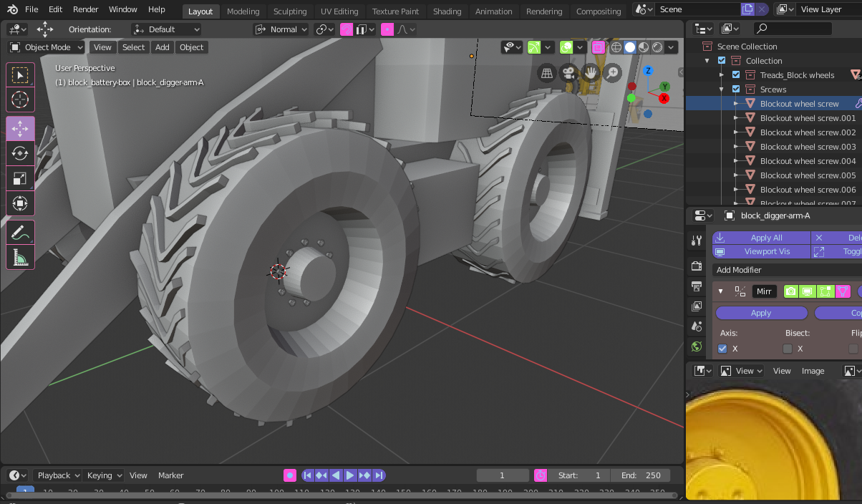Collapse the Srcews collection in outliner
The width and height of the screenshot is (862, 504).
coord(722,89)
